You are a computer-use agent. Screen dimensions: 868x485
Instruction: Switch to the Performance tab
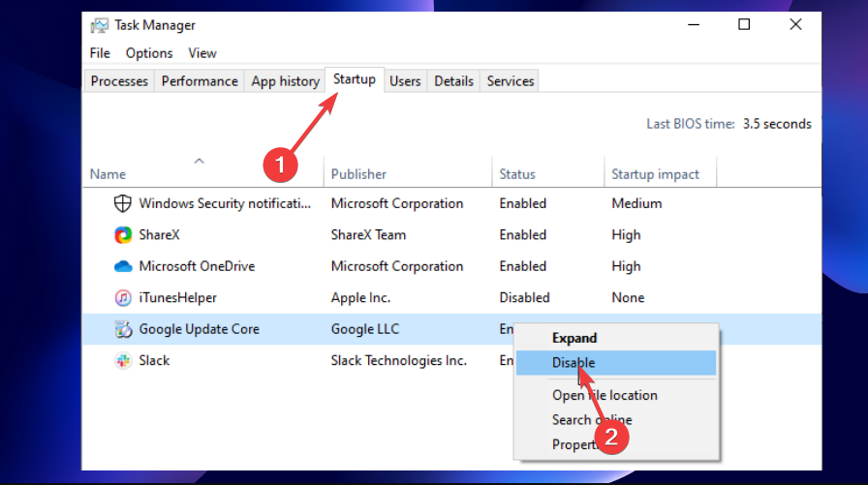200,81
